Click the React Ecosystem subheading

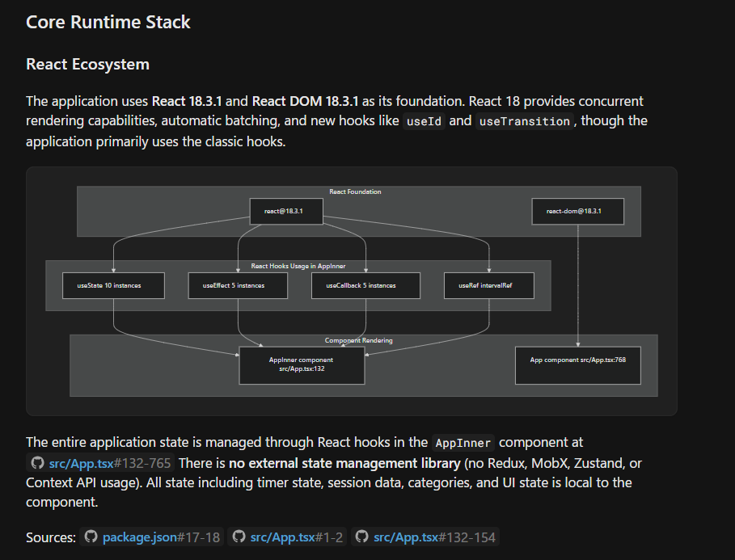point(87,64)
